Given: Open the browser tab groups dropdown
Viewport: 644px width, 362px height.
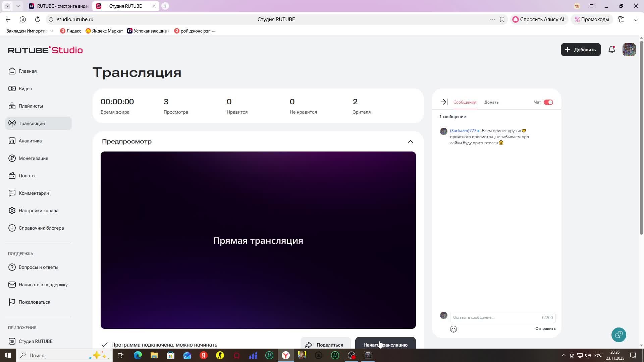Looking at the screenshot, I should click(18, 6).
